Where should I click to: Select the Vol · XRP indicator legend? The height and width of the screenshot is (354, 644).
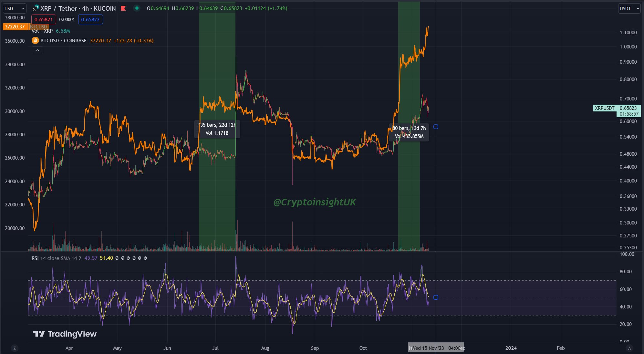pyautogui.click(x=42, y=31)
